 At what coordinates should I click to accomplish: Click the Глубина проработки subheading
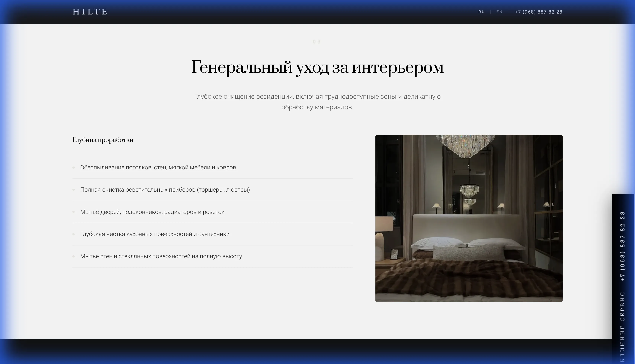pyautogui.click(x=103, y=140)
